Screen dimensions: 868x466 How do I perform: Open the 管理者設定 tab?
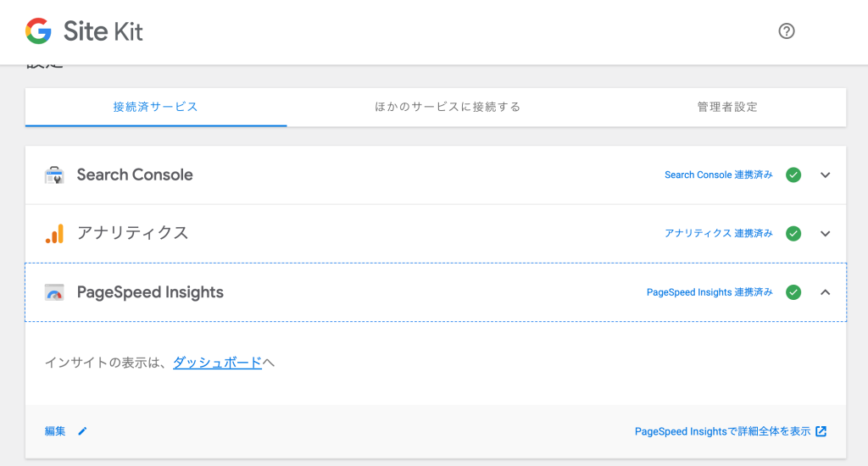point(726,107)
